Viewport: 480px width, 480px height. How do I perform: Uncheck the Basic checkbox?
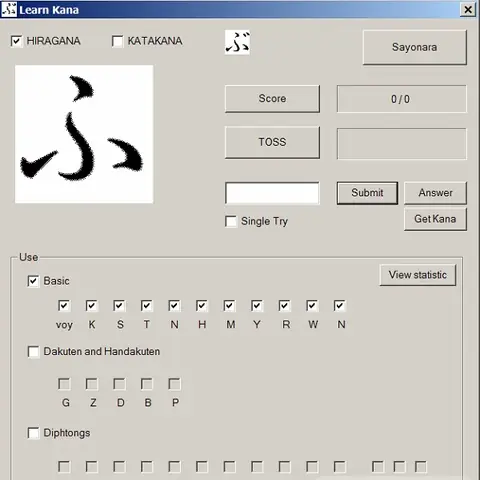[33, 281]
